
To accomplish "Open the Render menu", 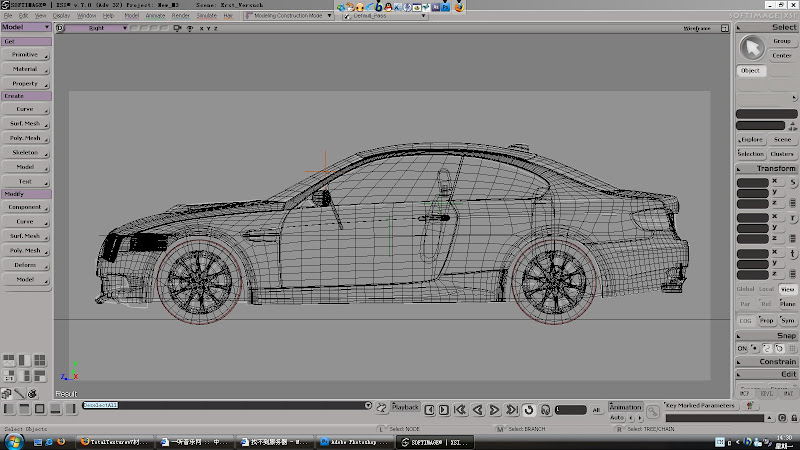I will pos(180,16).
